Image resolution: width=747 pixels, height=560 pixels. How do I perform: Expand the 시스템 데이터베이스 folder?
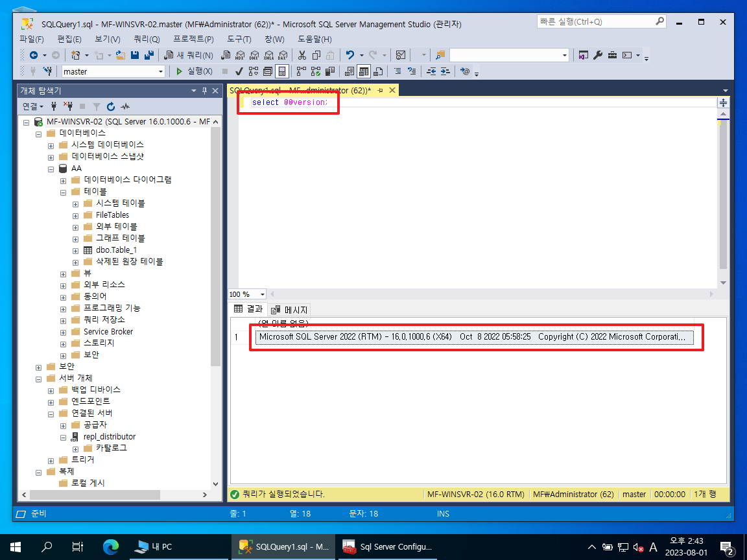[x=51, y=146]
